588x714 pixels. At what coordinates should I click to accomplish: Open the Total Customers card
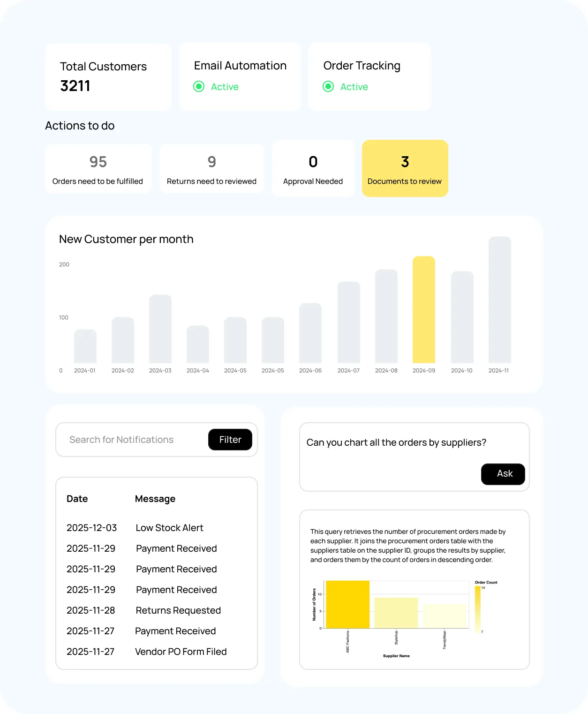coord(108,77)
